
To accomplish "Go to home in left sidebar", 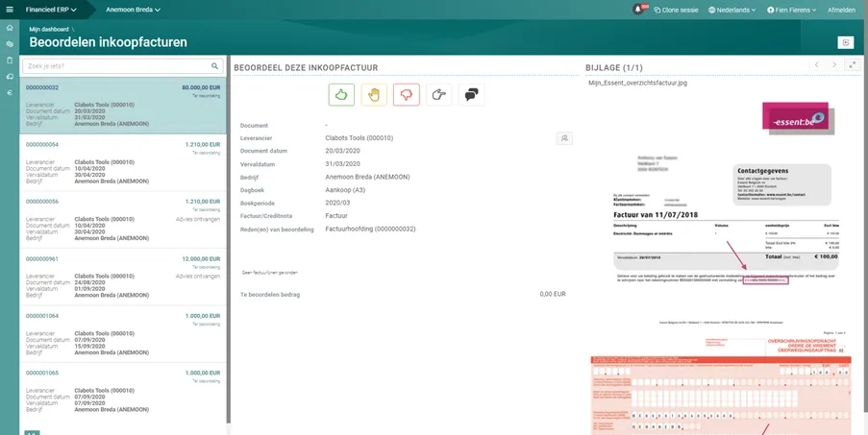I will point(10,29).
